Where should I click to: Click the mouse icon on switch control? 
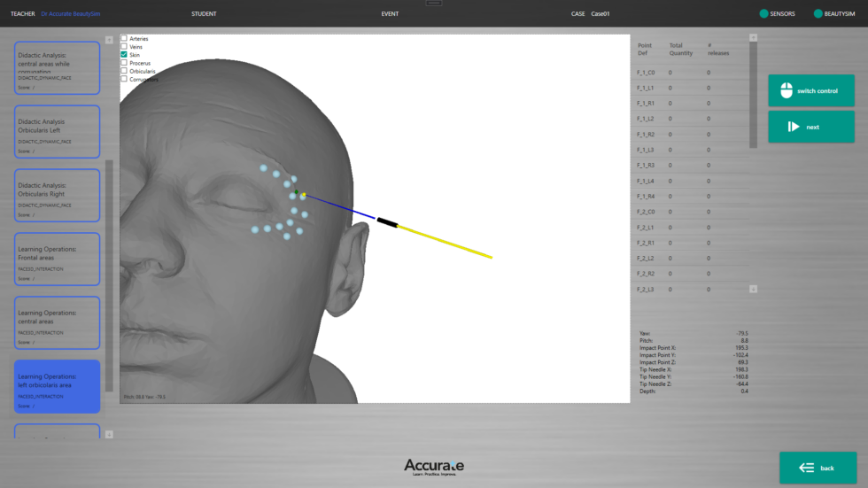[x=786, y=90]
